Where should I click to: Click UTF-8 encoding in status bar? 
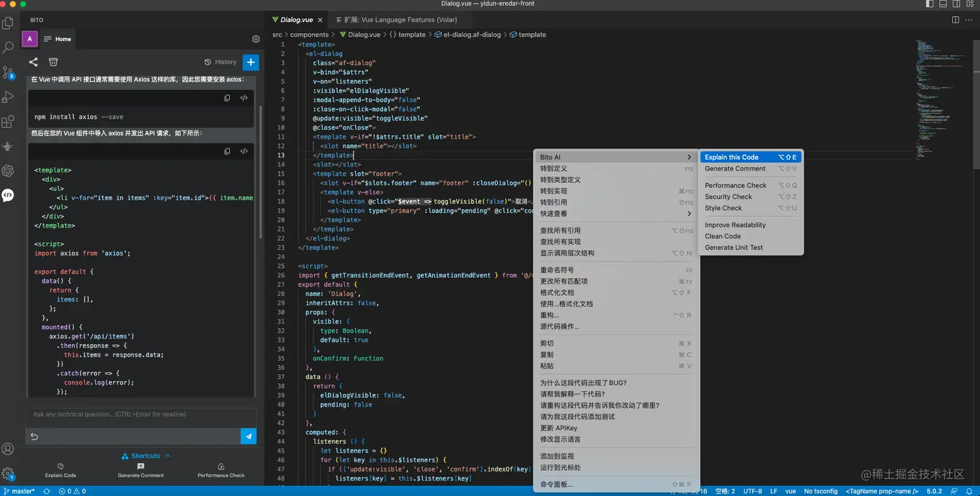tap(752, 491)
